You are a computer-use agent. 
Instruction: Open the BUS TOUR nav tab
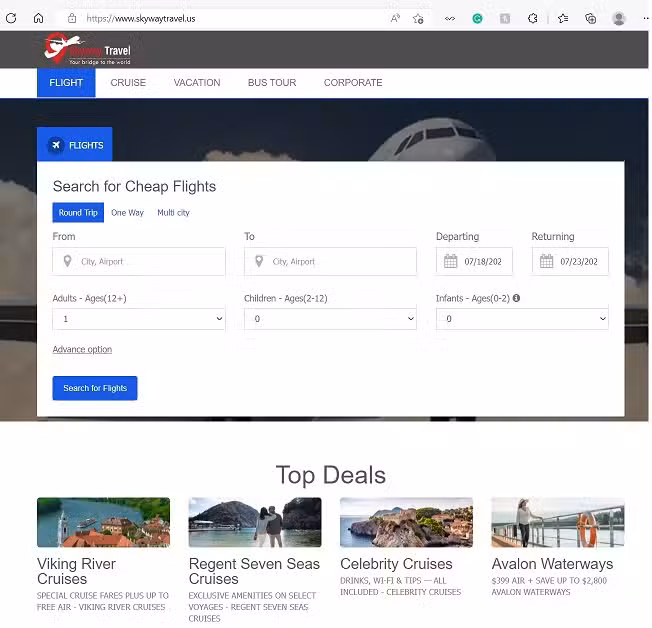272,82
